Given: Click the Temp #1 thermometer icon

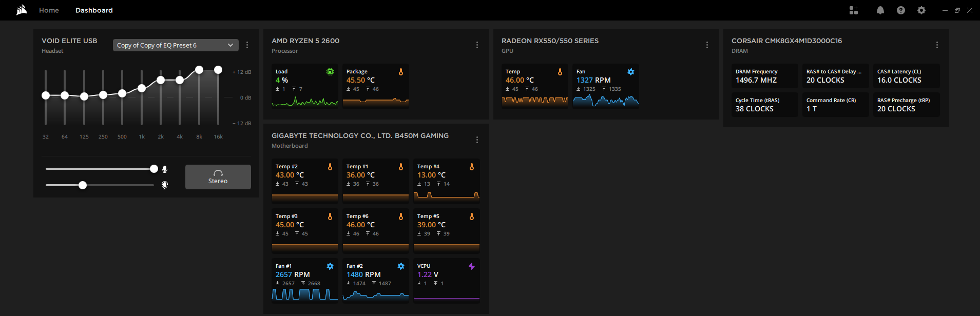Looking at the screenshot, I should click(401, 167).
